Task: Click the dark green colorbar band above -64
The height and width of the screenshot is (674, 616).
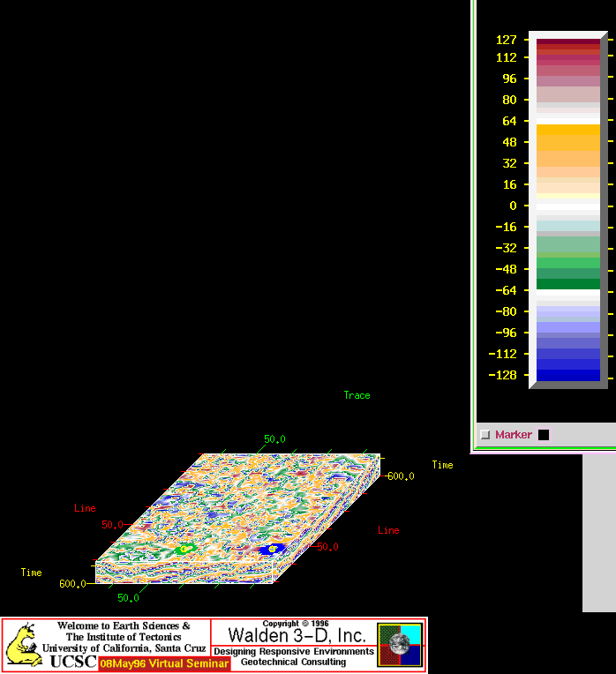Action: coord(567,284)
